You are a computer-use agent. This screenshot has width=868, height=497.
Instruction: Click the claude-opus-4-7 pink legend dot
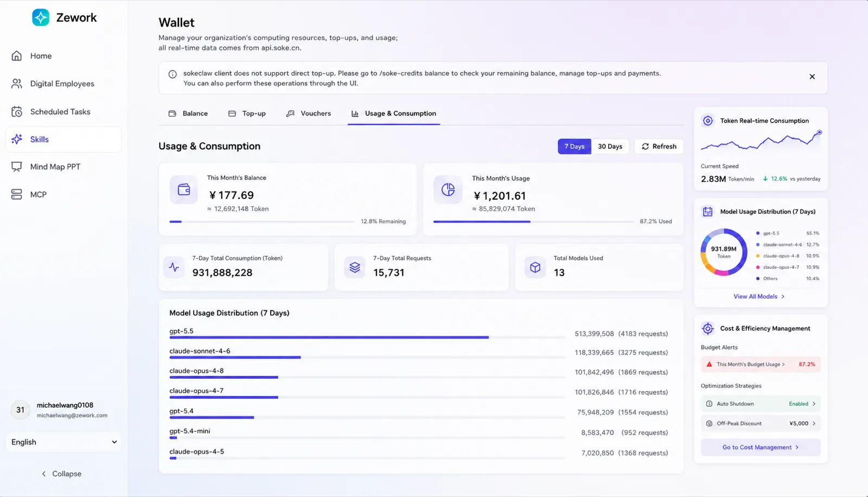[x=758, y=267]
